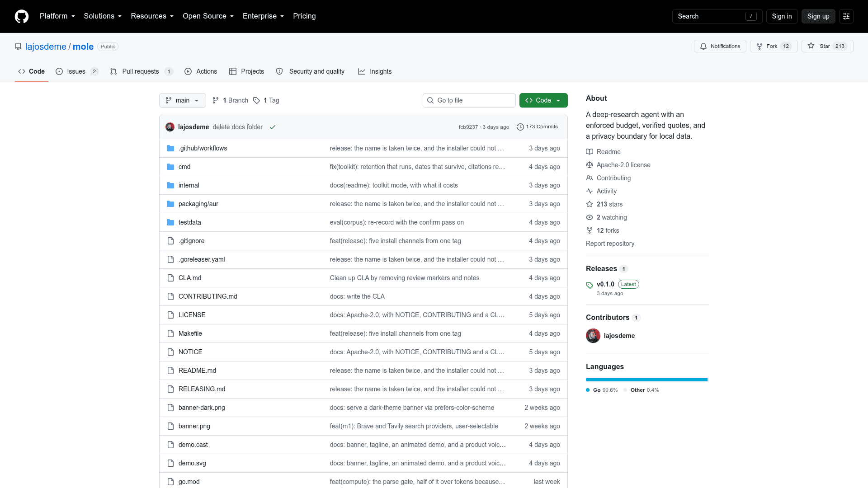
Task: Click the pulse icon beside Activity
Action: [590, 191]
